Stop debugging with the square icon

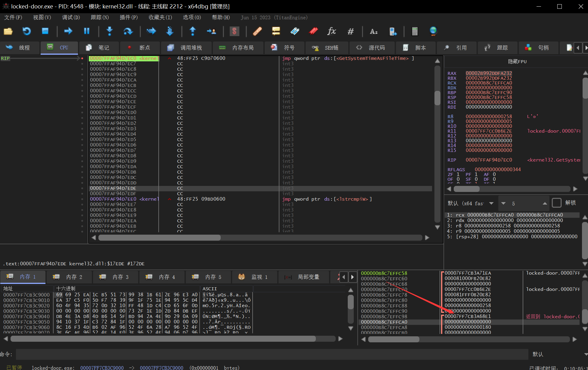45,31
